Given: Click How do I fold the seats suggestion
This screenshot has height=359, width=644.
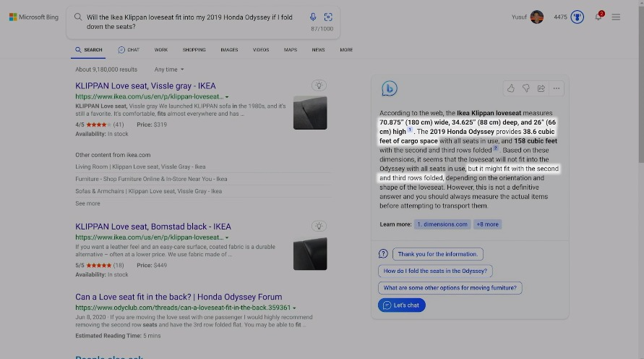Looking at the screenshot, I should pyautogui.click(x=435, y=271).
